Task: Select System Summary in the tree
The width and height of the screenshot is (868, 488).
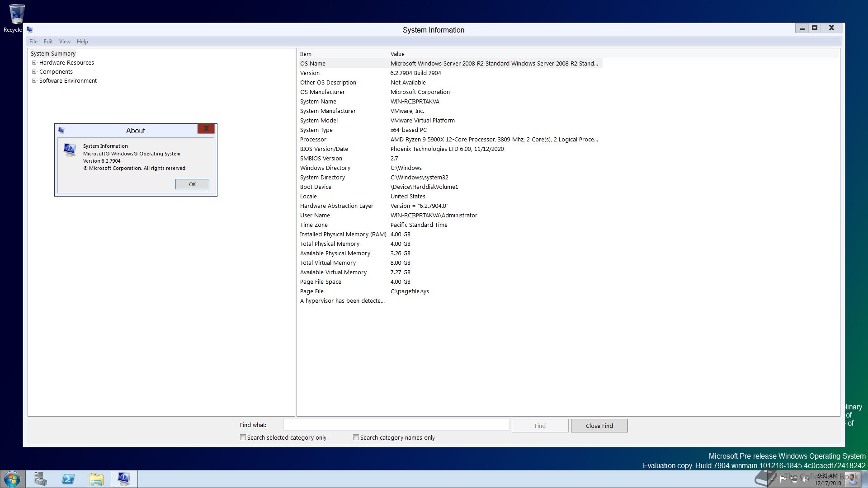Action: point(53,54)
